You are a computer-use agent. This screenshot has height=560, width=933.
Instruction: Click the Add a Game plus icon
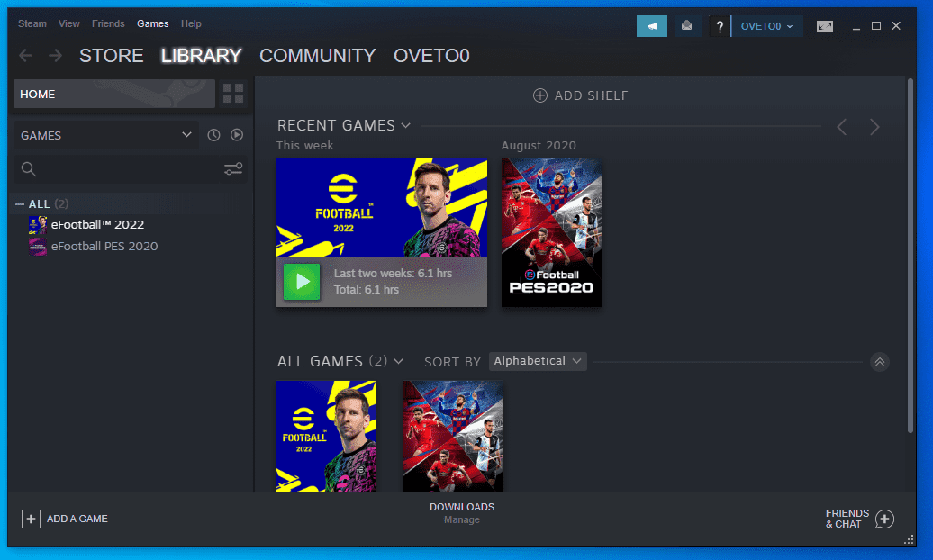click(31, 519)
